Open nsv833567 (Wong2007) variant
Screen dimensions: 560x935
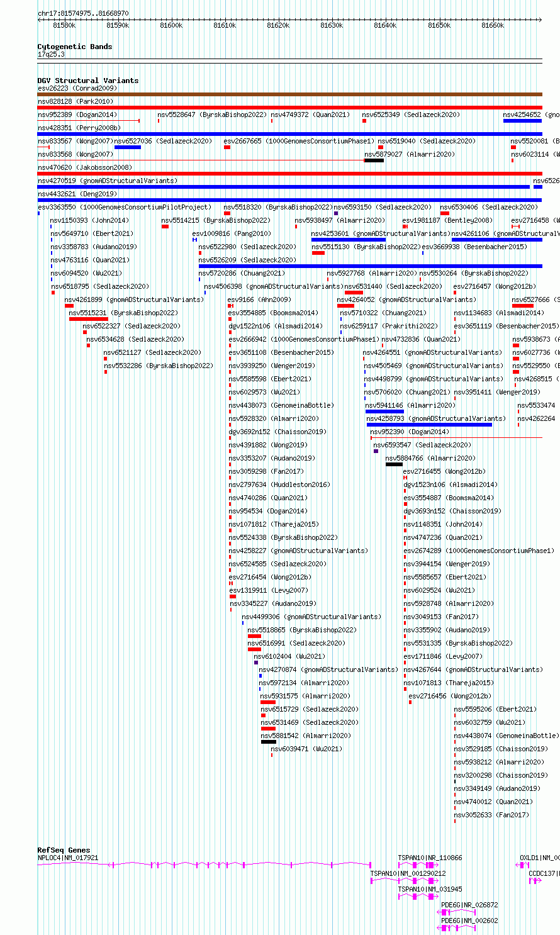click(76, 141)
